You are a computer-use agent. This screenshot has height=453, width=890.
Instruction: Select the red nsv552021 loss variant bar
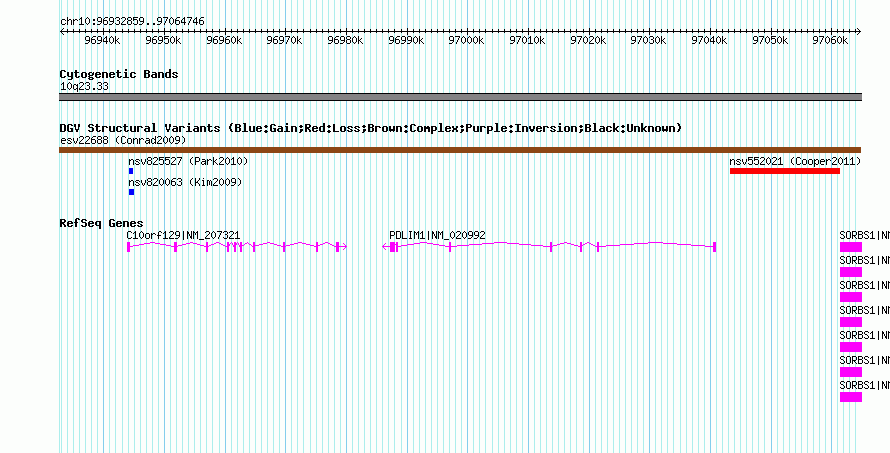coord(785,171)
